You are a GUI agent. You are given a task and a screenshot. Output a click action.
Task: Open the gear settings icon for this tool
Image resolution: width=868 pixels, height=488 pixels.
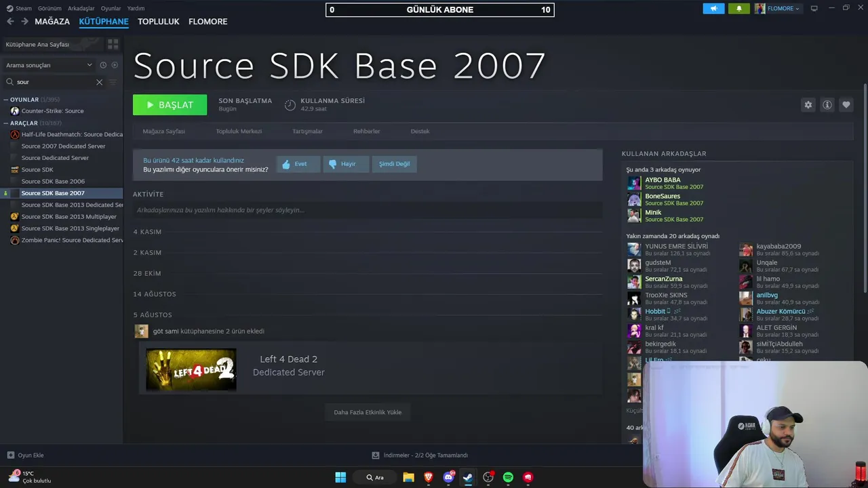(x=808, y=105)
